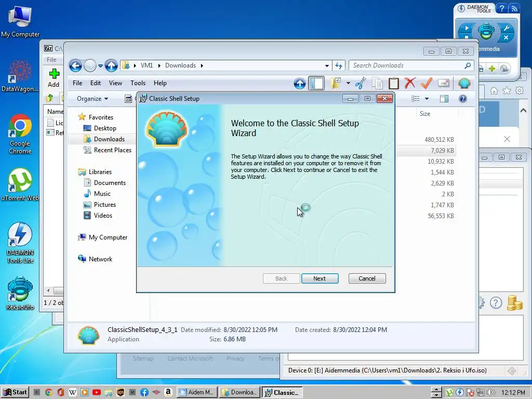Click the 480,512 KB size cell
Screen dimensions: 532x399
tap(439, 139)
